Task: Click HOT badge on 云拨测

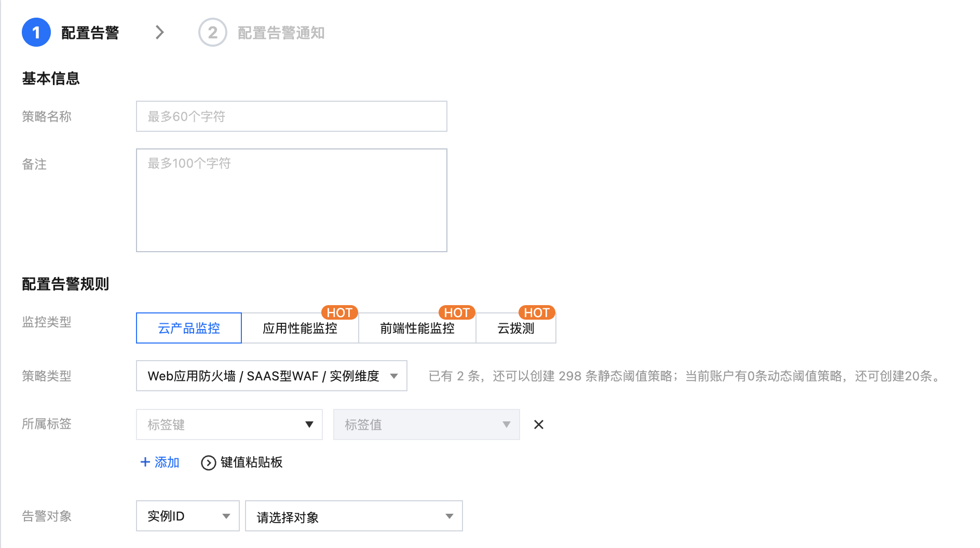Action: point(536,312)
